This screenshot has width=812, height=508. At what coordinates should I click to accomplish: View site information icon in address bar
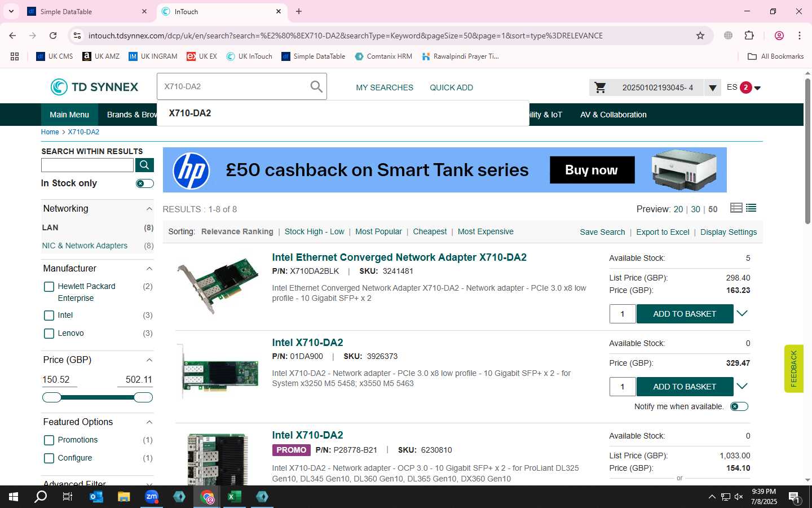point(77,36)
